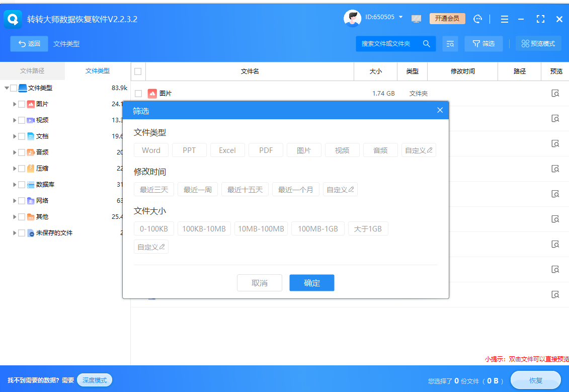
Task: Click the search magnifier icon
Action: pos(426,44)
